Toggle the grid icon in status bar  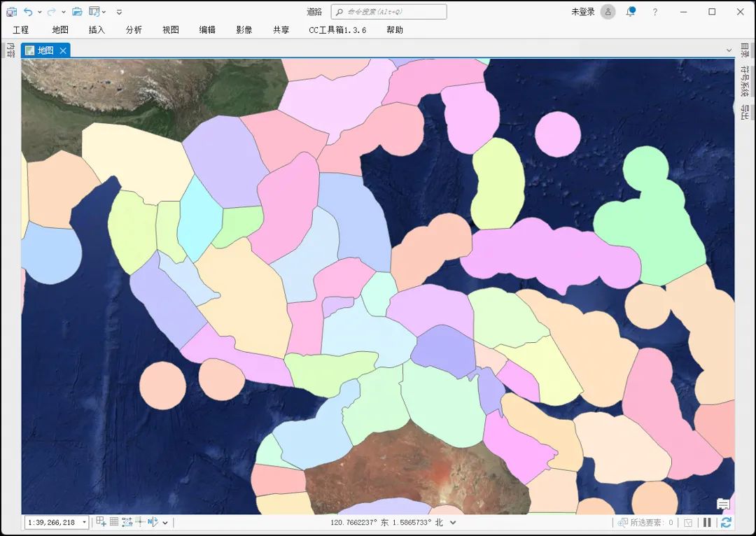point(114,521)
